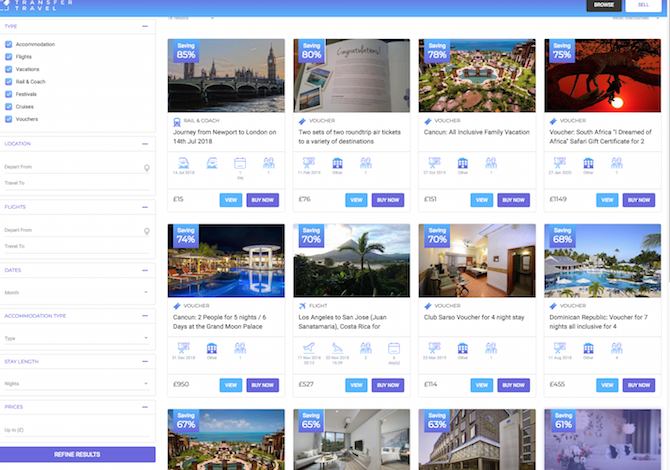
Task: Buy the £455 Dominican Republic voucher
Action: coord(639,385)
